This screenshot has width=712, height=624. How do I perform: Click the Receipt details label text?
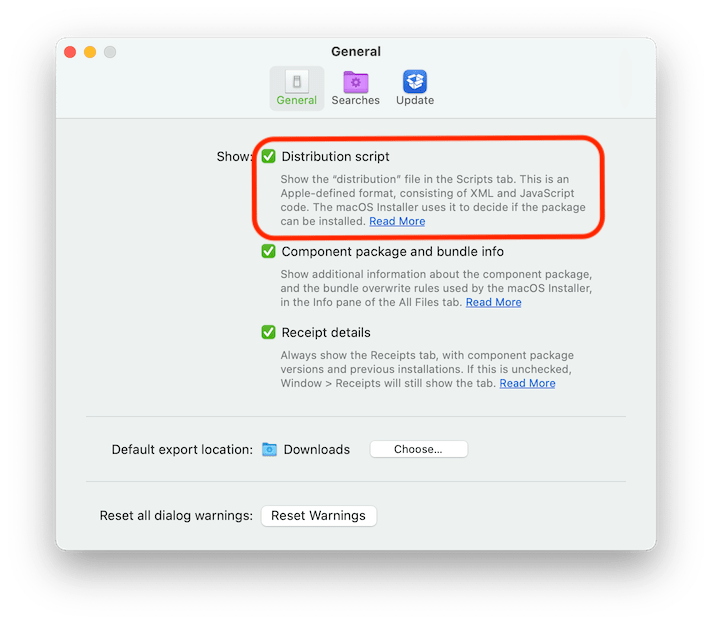coord(326,332)
